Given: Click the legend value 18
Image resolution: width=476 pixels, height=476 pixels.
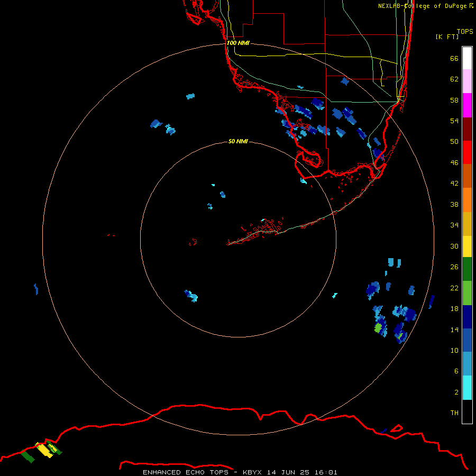Looking at the screenshot, I should click(x=454, y=309).
